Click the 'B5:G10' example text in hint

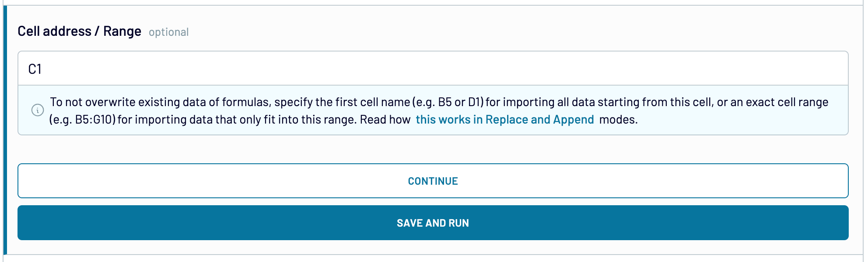pyautogui.click(x=93, y=120)
